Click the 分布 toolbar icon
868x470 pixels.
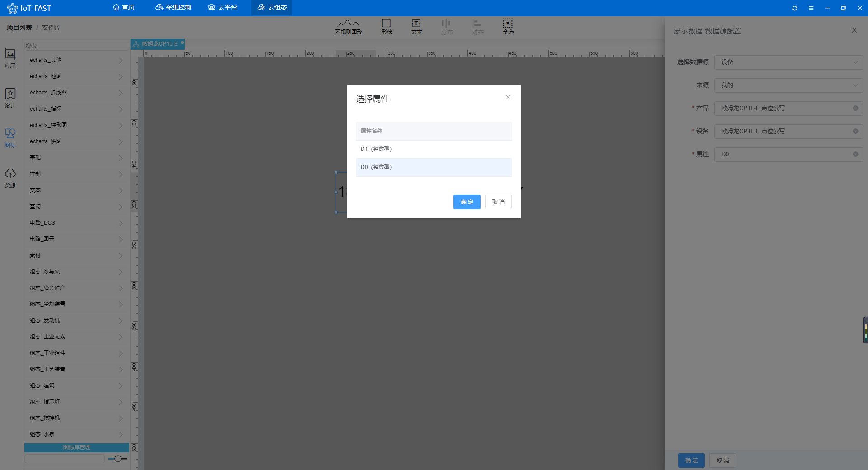[447, 27]
